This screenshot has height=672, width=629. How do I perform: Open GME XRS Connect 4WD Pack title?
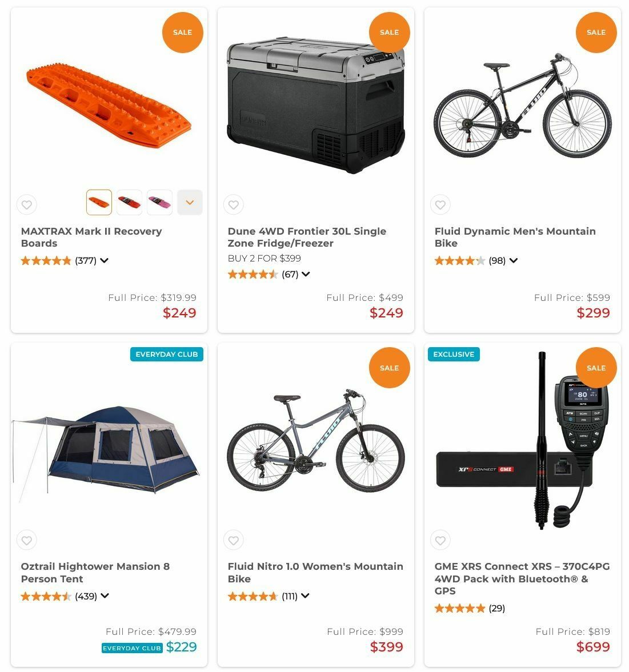coord(522,578)
